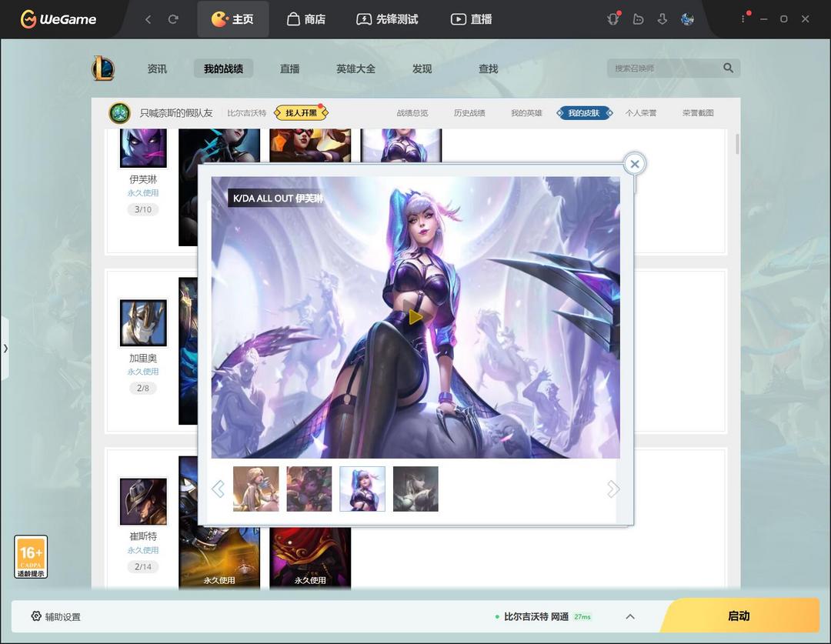Select the 我的皮肤 tab
This screenshot has width=831, height=644.
point(584,113)
